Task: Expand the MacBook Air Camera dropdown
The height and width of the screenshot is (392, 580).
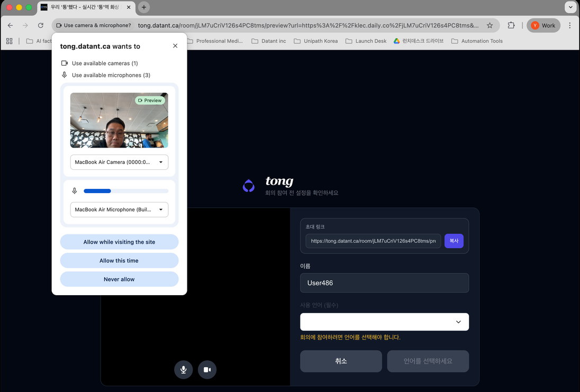Action: tap(119, 162)
